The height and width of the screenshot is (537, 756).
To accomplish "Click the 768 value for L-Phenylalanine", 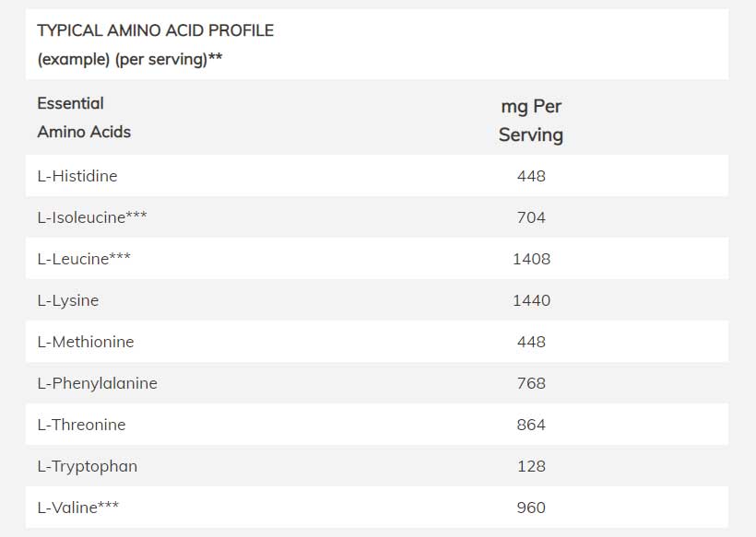I will (x=531, y=383).
